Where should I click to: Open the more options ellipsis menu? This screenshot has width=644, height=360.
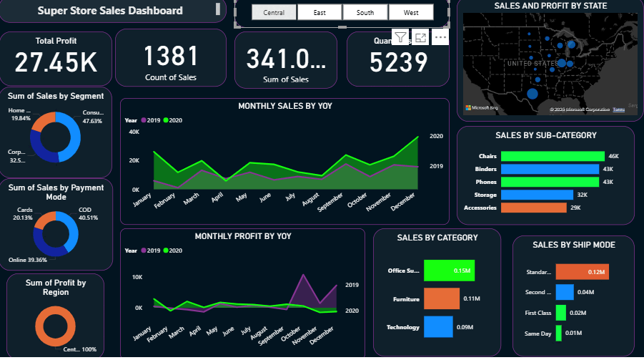tap(440, 38)
